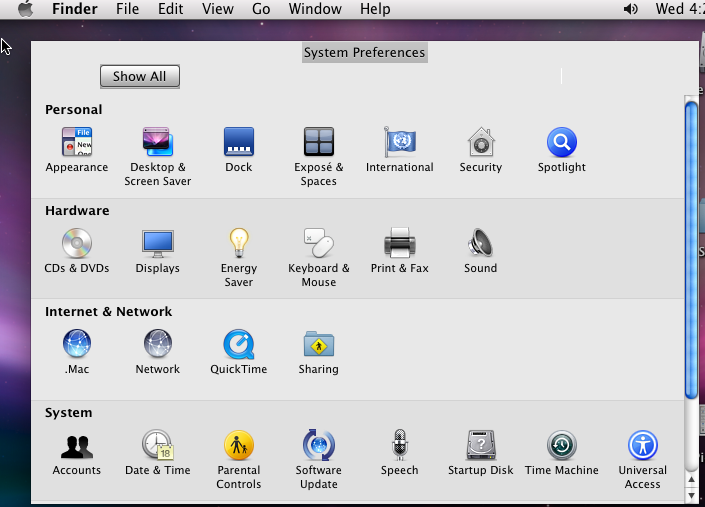Click the Show All button
This screenshot has height=507, width=705.
(140, 76)
